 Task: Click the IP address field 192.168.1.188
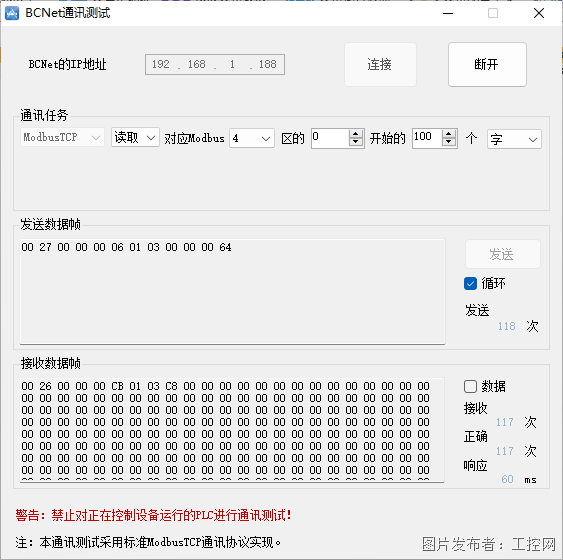click(x=215, y=65)
